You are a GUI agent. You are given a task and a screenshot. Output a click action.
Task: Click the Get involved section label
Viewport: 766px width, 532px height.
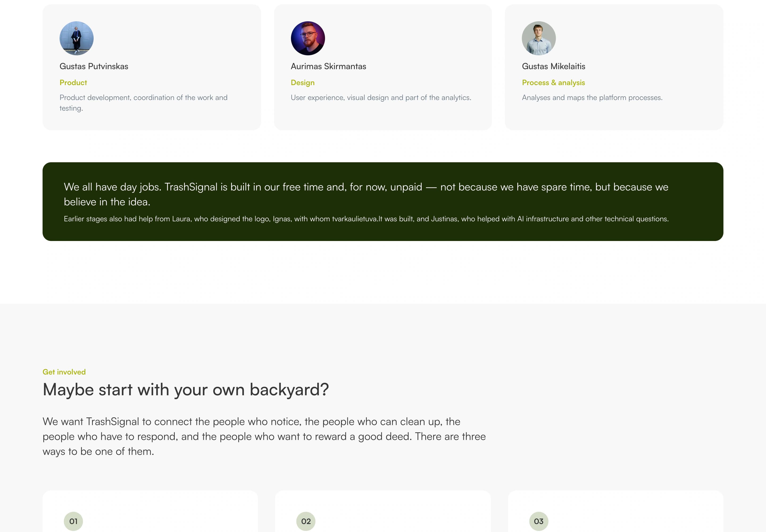pyautogui.click(x=64, y=372)
